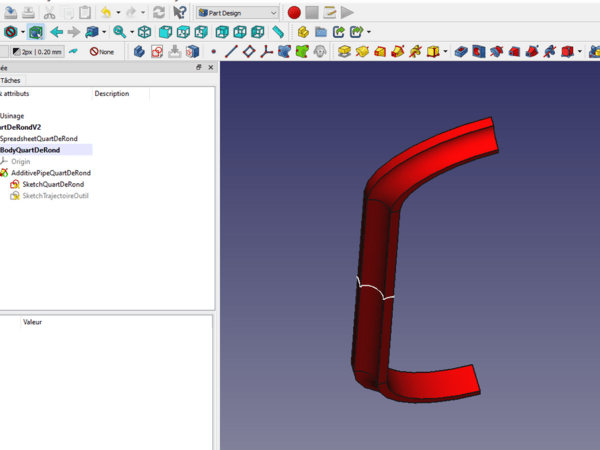
Task: Select the measure distance ruler icon
Action: [278, 32]
